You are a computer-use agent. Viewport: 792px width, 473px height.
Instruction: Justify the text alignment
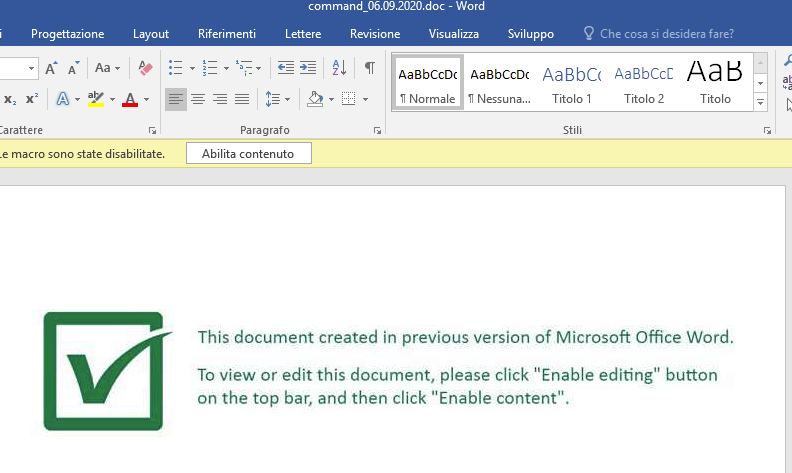pos(242,99)
